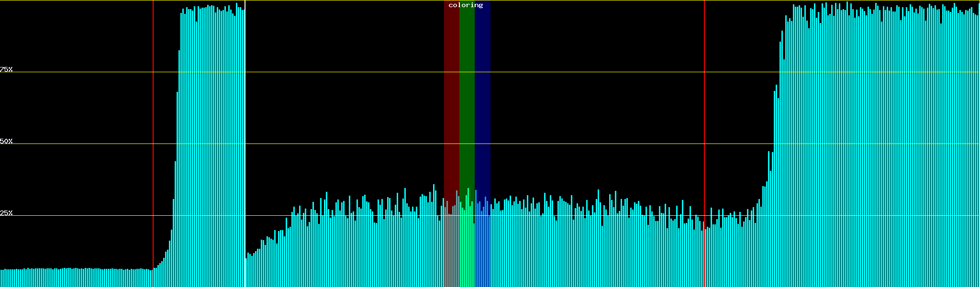Viewport: 980px width, 287px height.
Task: Click the "coloring" label at top
Action: pos(466,5)
